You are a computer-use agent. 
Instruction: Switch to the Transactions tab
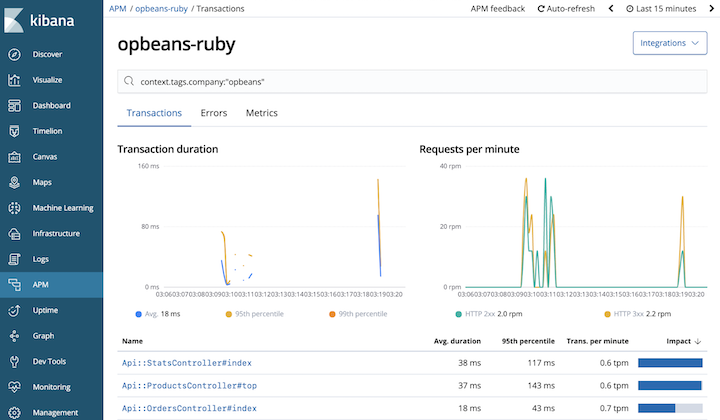pos(154,113)
